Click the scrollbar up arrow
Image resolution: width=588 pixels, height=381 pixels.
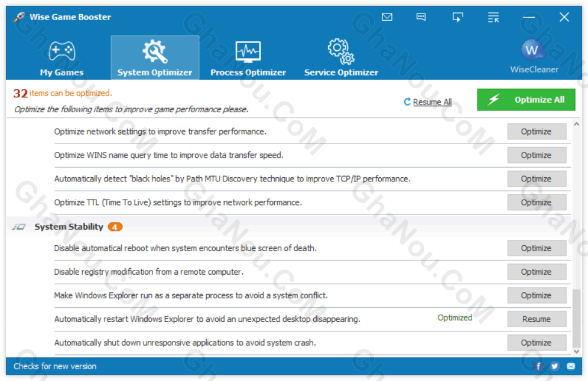click(576, 123)
